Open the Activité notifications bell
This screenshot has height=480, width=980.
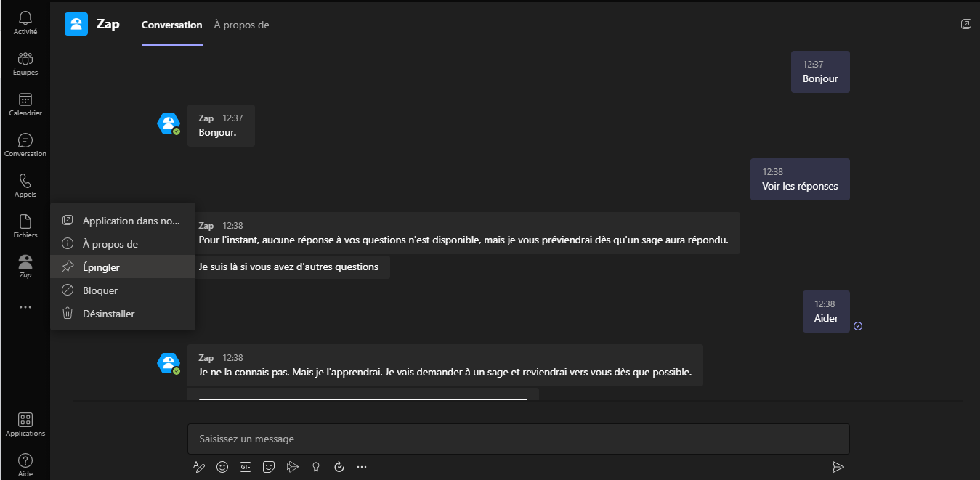(x=25, y=23)
